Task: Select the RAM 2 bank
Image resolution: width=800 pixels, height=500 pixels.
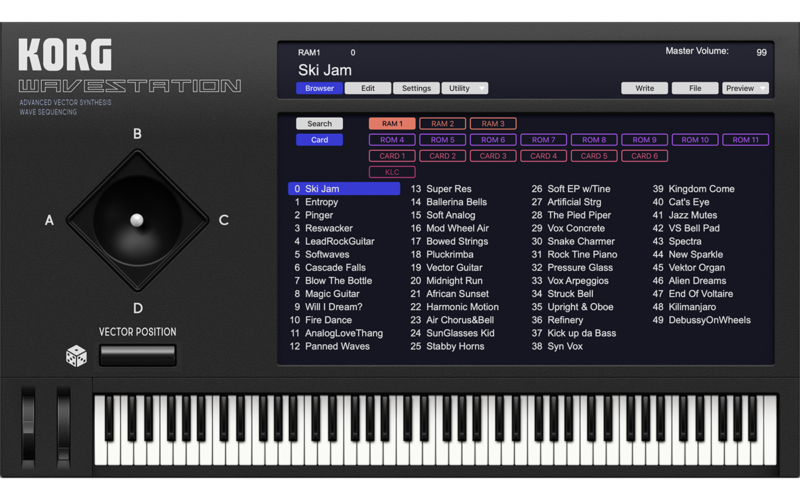Action: [442, 123]
